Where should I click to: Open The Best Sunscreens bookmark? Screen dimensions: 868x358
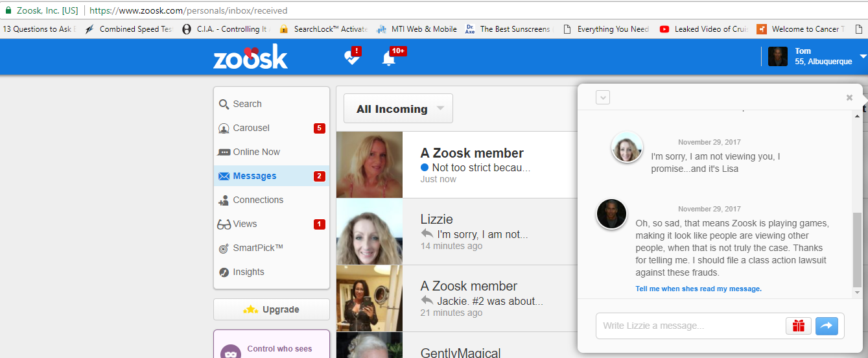(508, 29)
